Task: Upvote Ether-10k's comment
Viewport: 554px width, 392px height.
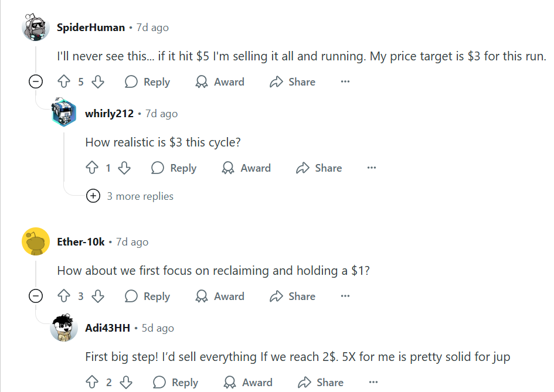Action: [x=64, y=296]
